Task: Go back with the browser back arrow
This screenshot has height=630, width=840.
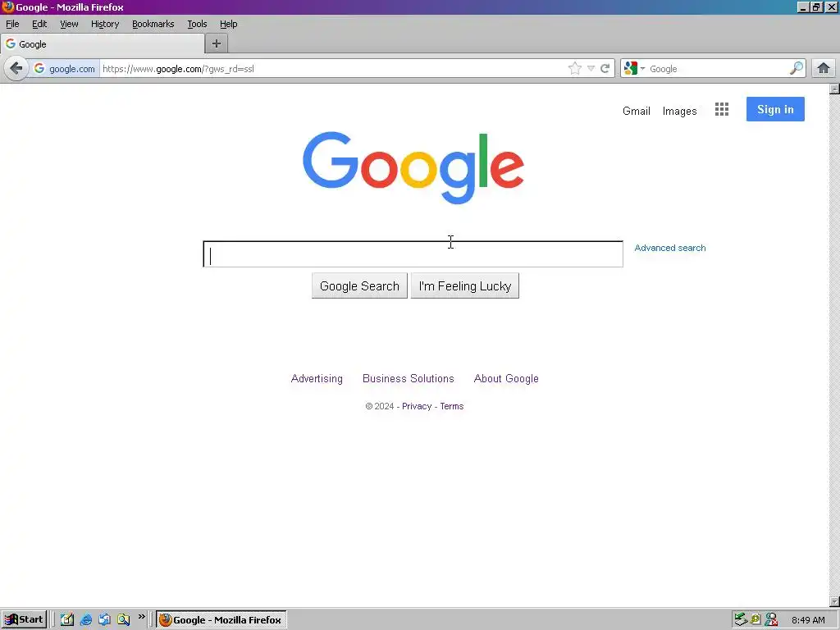Action: (x=16, y=69)
